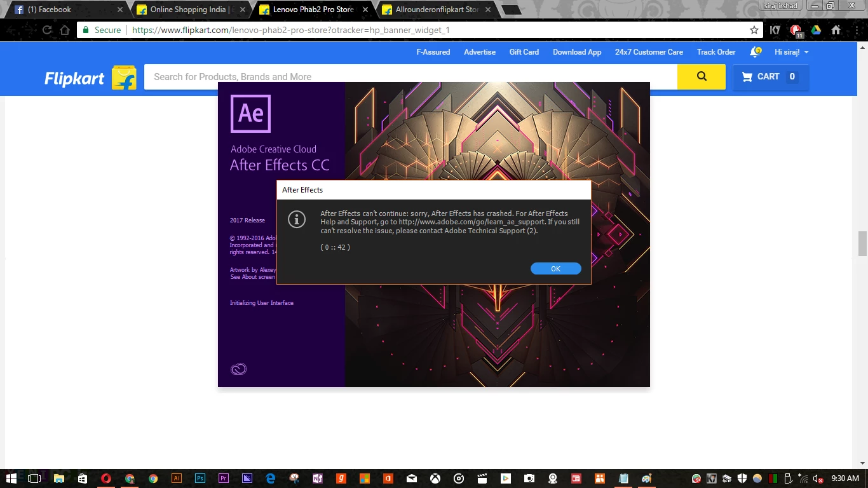Open the Flipkart cart
The height and width of the screenshot is (488, 868).
coord(771,76)
